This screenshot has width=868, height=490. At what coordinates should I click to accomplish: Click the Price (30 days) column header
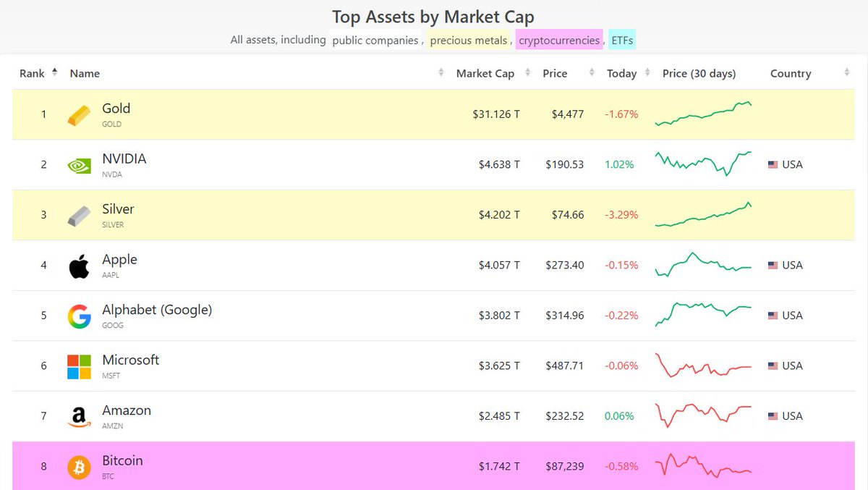699,73
